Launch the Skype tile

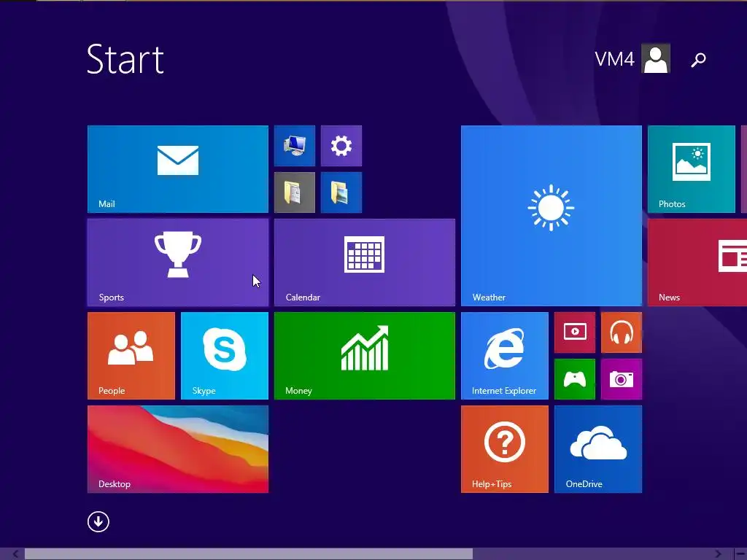pyautogui.click(x=225, y=356)
